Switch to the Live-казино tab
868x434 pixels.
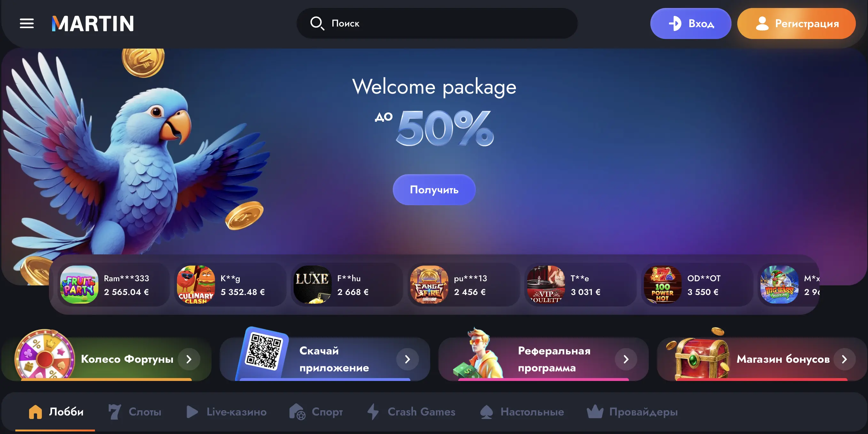coord(226,412)
